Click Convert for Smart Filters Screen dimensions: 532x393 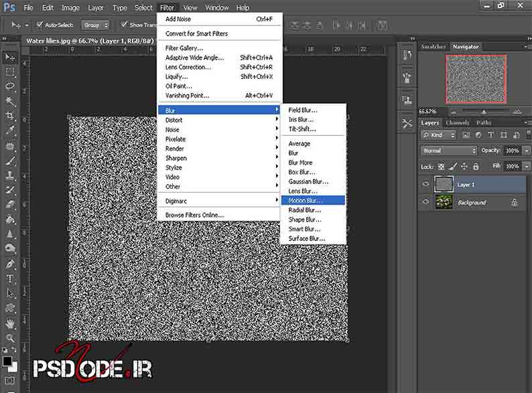219,33
